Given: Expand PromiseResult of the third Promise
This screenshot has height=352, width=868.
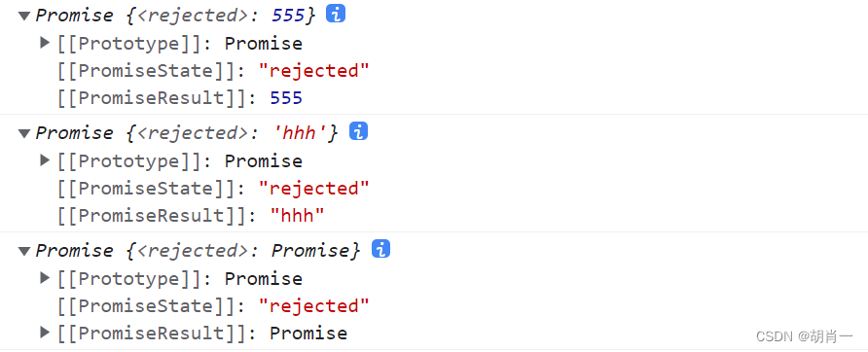Looking at the screenshot, I should tap(46, 333).
